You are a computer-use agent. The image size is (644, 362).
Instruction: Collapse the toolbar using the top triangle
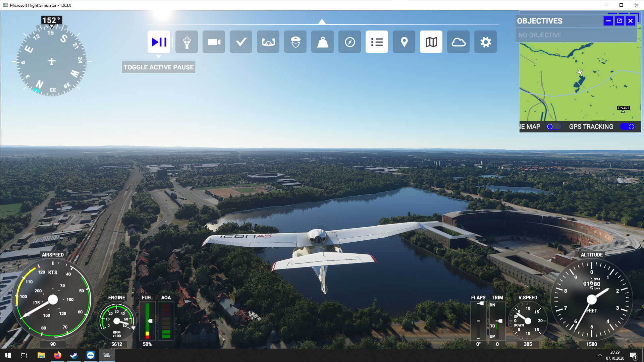click(x=322, y=22)
